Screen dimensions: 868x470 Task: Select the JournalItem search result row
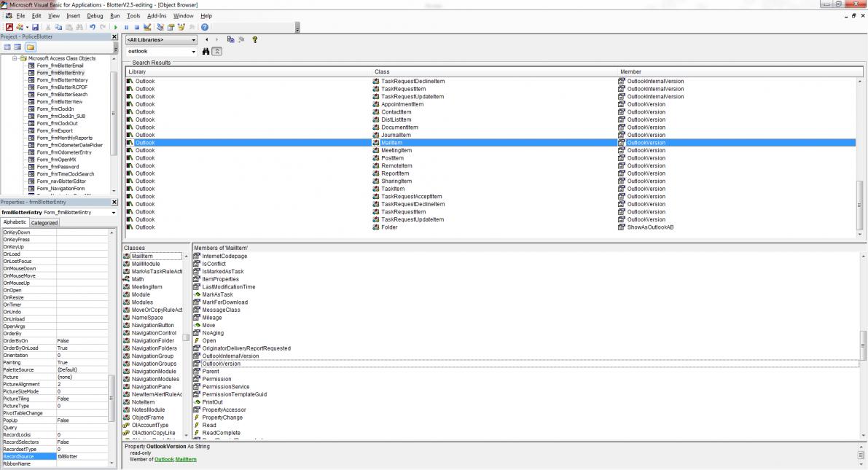490,135
